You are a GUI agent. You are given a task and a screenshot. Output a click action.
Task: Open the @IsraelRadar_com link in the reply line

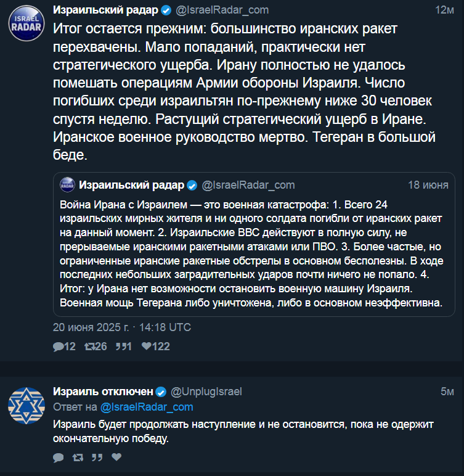click(147, 407)
